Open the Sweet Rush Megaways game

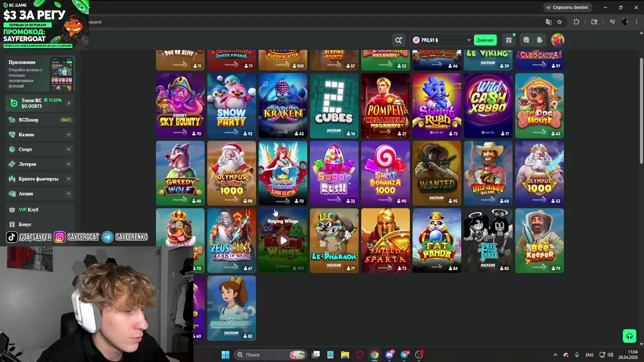point(437,105)
